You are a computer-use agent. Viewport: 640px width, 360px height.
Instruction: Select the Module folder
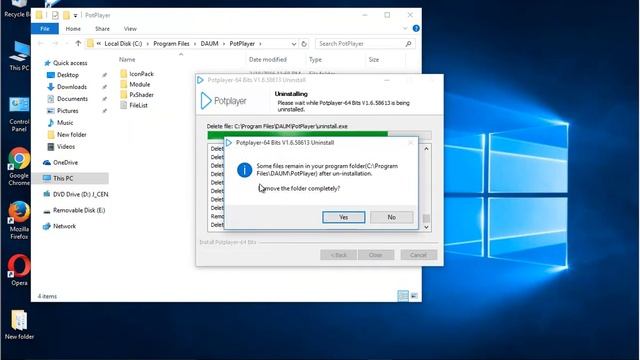pos(135,84)
